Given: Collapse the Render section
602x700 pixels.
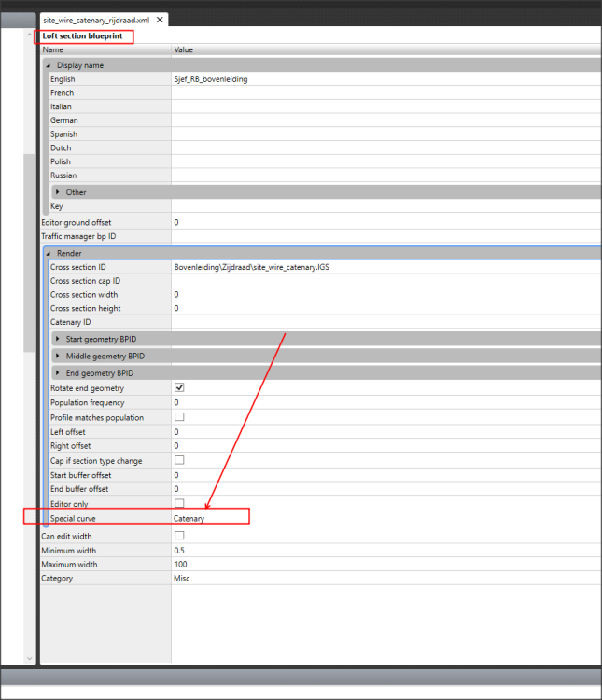Looking at the screenshot, I should (x=49, y=253).
